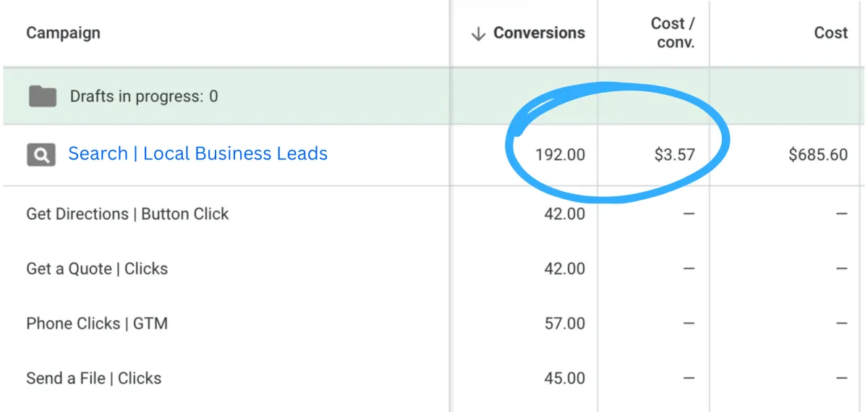Screen dimensions: 868x412
Task: Click the Get a Quote conversions value 42.00
Action: (564, 269)
